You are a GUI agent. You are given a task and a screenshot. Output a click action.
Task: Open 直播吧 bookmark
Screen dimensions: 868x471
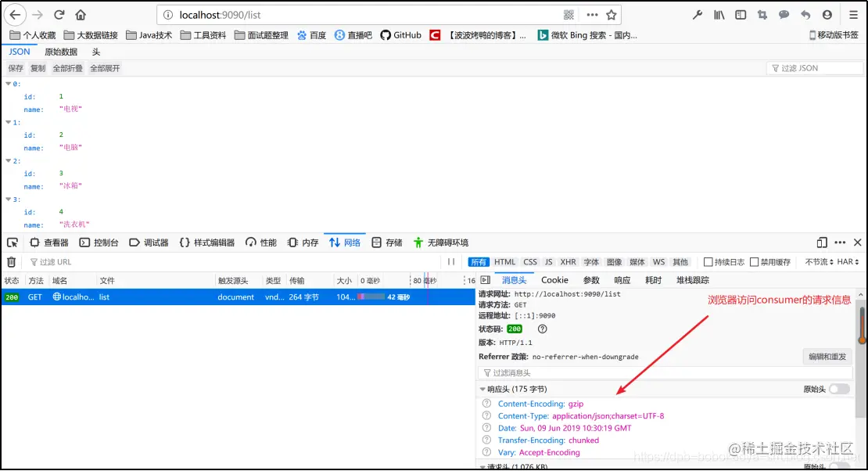pyautogui.click(x=353, y=35)
